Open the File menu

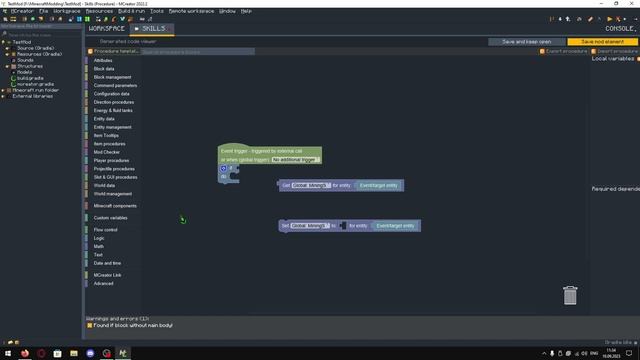click(44, 11)
